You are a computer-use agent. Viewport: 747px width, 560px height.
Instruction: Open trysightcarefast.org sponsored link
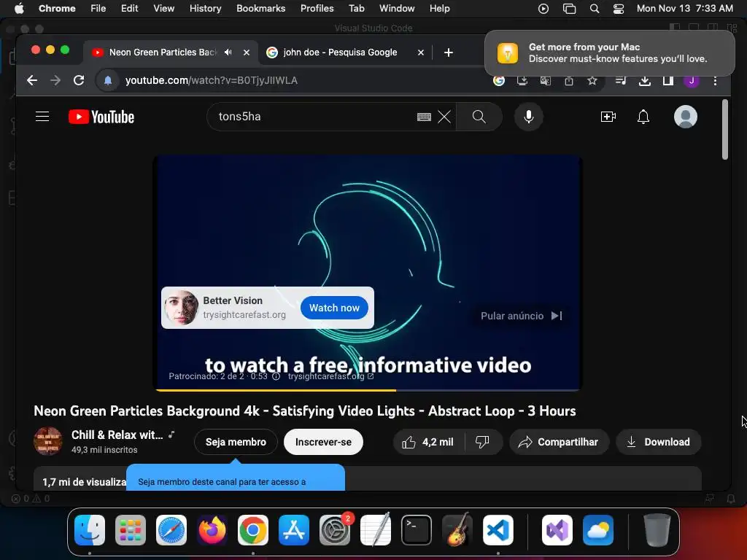[330, 376]
